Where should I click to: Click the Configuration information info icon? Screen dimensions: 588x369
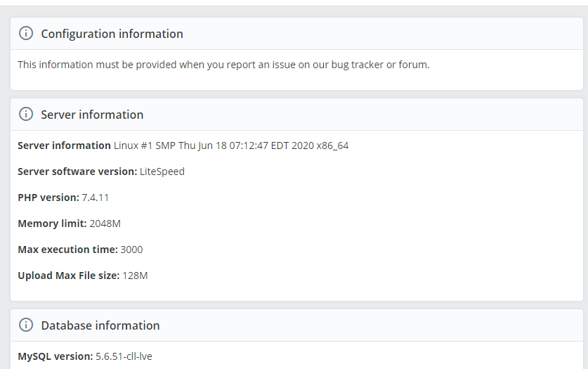[26, 33]
